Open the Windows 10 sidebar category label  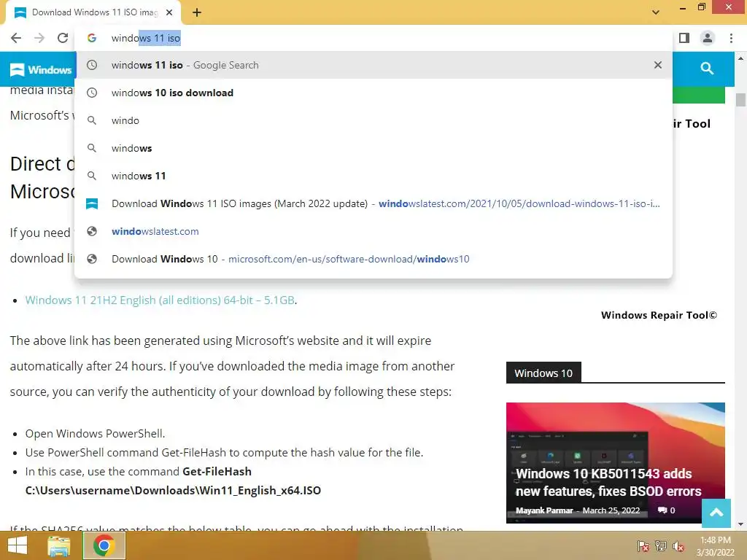[543, 373]
